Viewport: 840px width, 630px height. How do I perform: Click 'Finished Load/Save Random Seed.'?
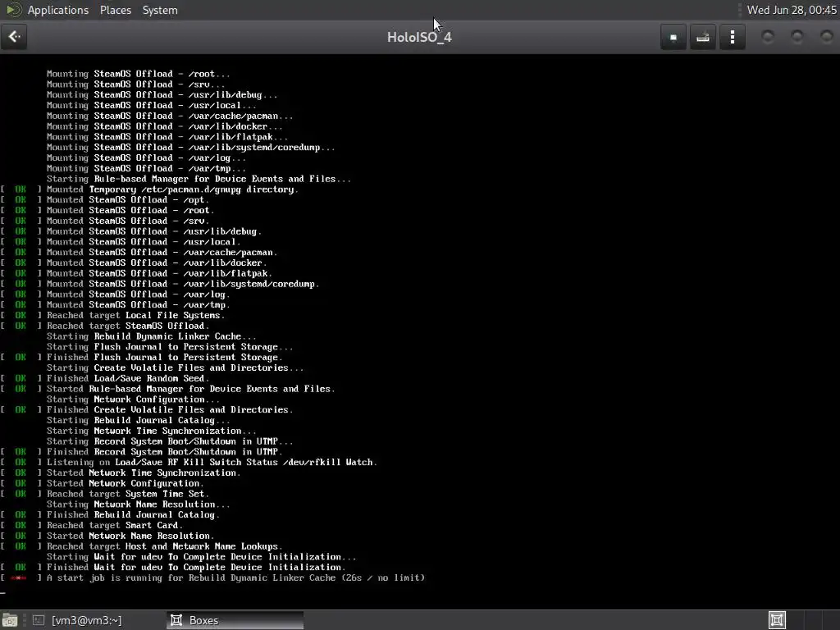[x=128, y=378]
